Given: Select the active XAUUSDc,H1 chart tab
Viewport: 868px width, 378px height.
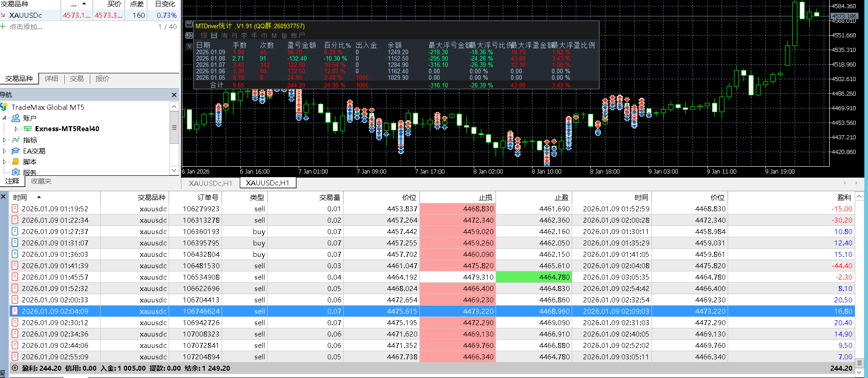Looking at the screenshot, I should (268, 183).
